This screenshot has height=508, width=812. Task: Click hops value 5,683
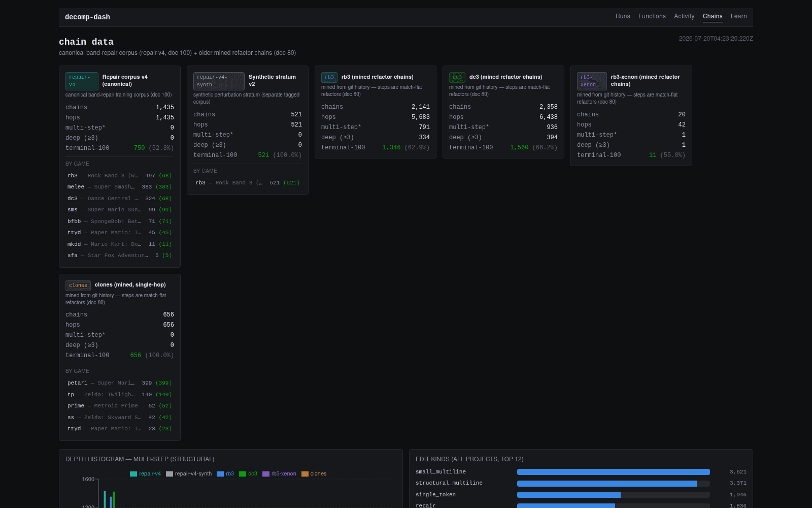421,117
